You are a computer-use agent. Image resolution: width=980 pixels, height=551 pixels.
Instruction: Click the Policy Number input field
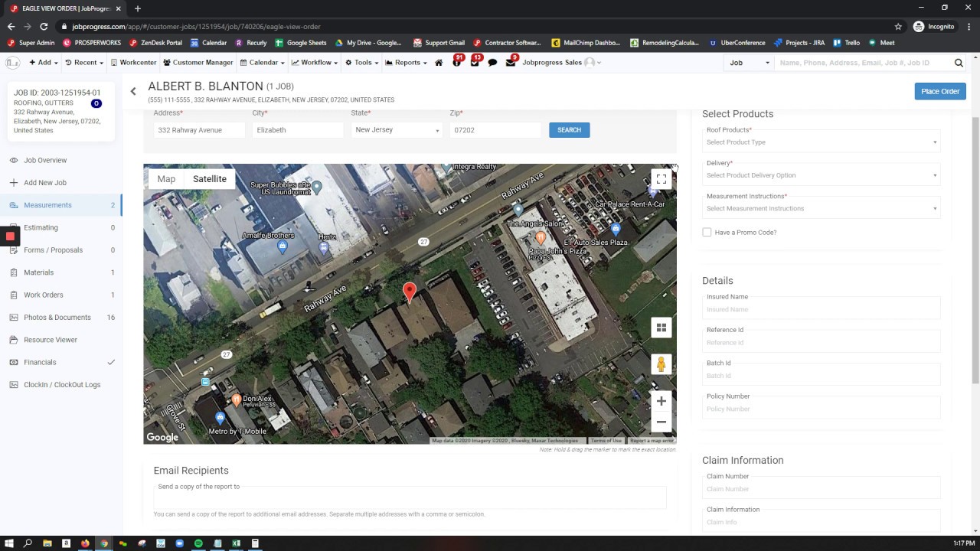[x=821, y=409]
